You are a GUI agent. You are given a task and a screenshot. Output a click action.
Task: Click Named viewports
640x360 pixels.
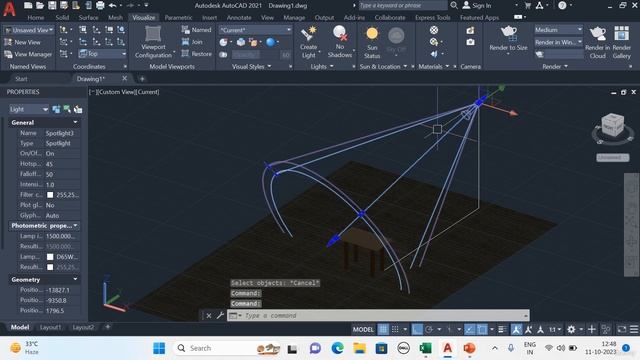196,30
